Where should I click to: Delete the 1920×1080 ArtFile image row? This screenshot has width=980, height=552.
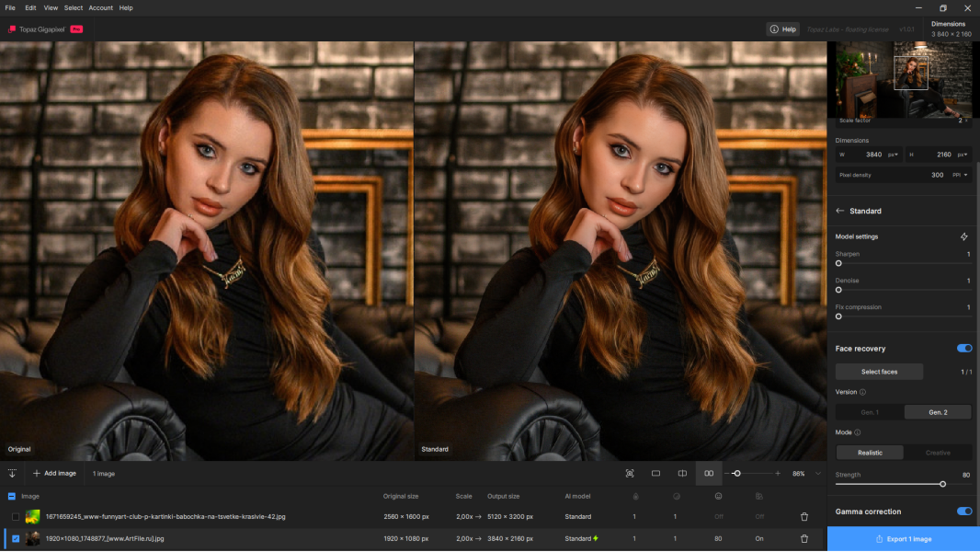pos(804,538)
